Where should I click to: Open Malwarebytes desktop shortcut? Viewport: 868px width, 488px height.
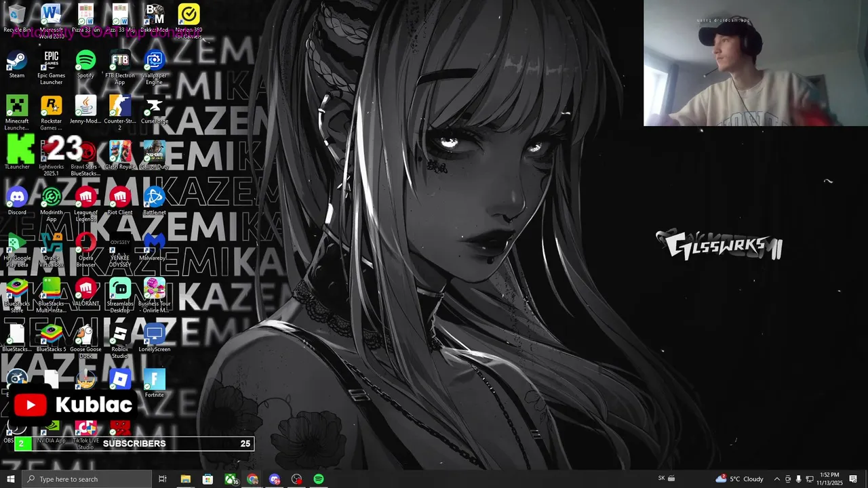tap(154, 247)
